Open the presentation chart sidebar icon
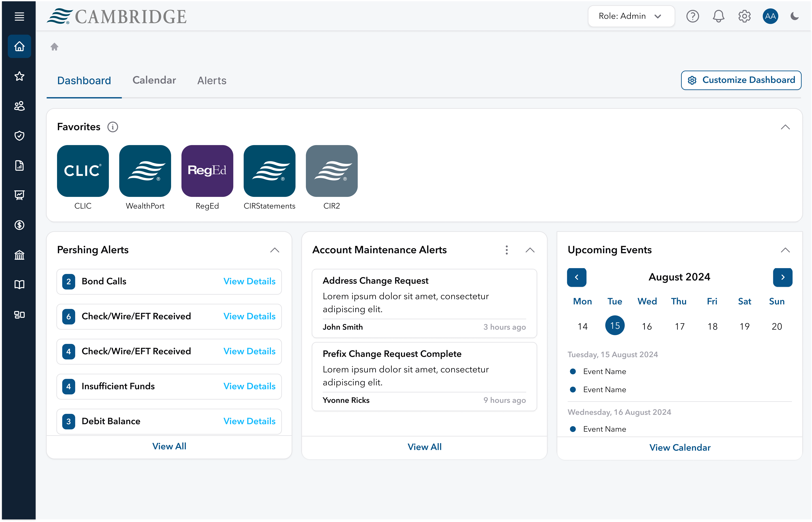This screenshot has width=812, height=522. pos(19,195)
